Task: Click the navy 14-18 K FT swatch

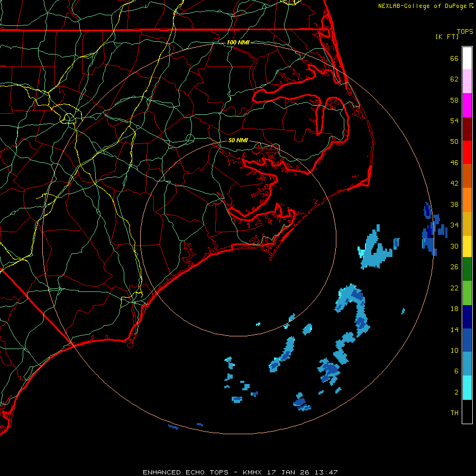Action: pyautogui.click(x=467, y=317)
